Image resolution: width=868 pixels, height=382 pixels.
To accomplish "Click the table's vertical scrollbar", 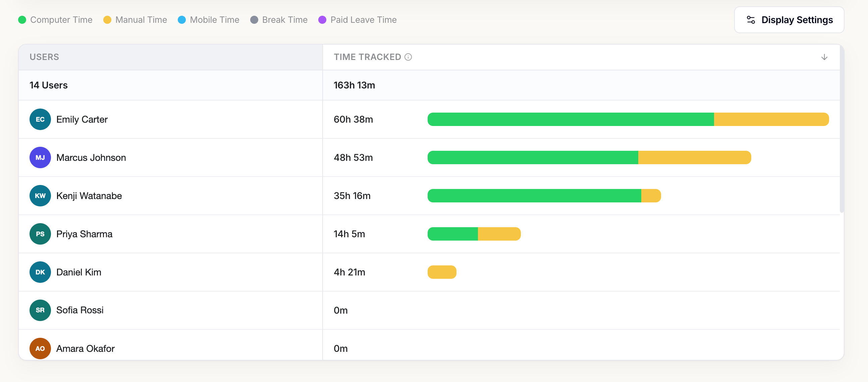I will click(x=842, y=130).
